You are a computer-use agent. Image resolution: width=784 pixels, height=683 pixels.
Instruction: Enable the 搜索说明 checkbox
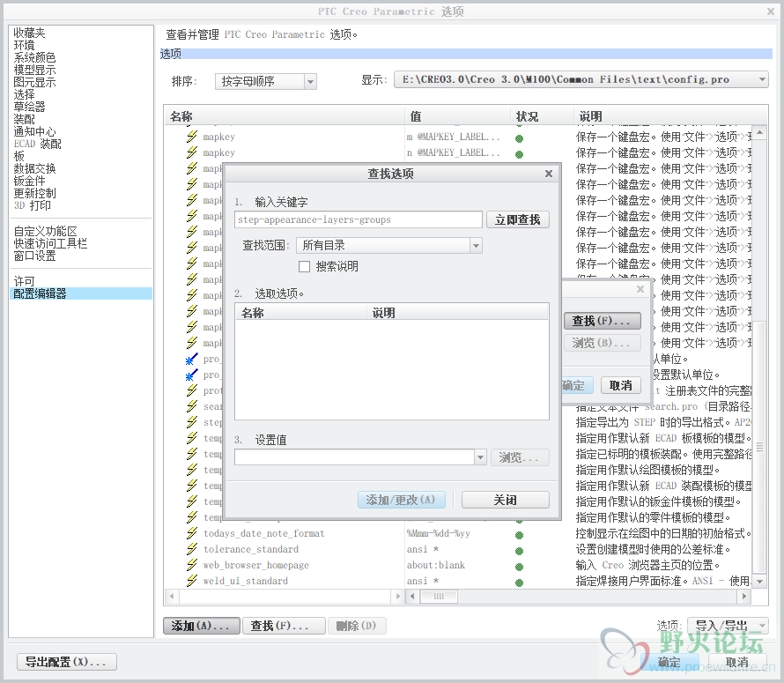pyautogui.click(x=304, y=267)
